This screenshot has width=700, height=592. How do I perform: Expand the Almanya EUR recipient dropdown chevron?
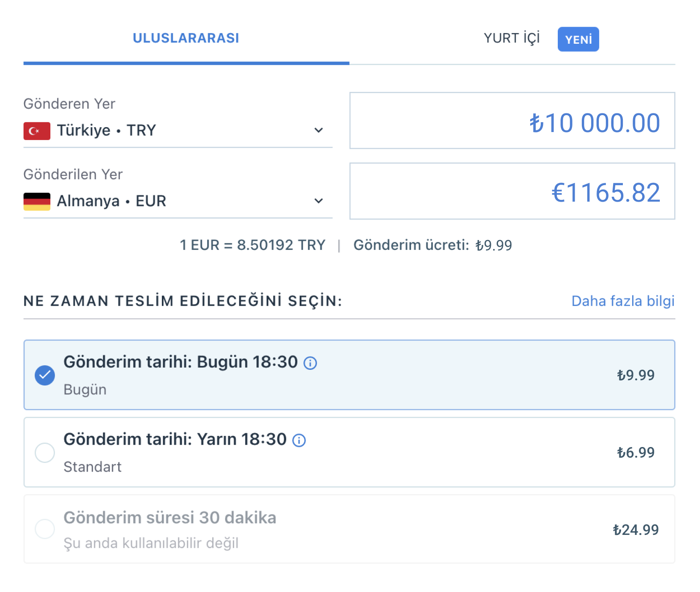(318, 201)
